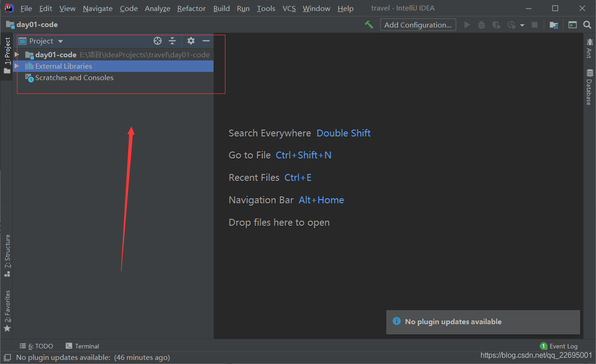Image resolution: width=596 pixels, height=364 pixels.
Task: Open the Code menu
Action: [129, 8]
